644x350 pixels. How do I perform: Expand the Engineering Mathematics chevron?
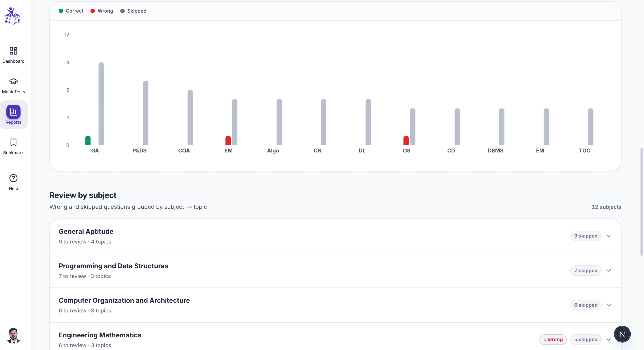[608, 339]
